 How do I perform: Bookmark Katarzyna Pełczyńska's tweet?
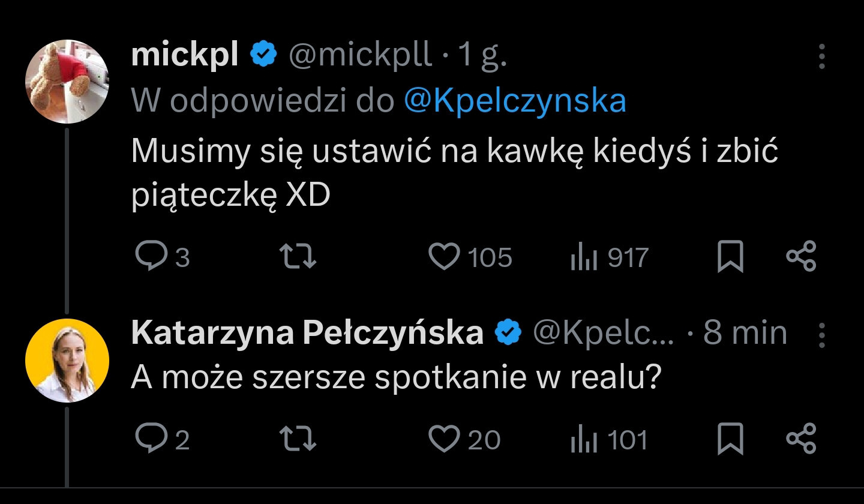[x=731, y=439]
